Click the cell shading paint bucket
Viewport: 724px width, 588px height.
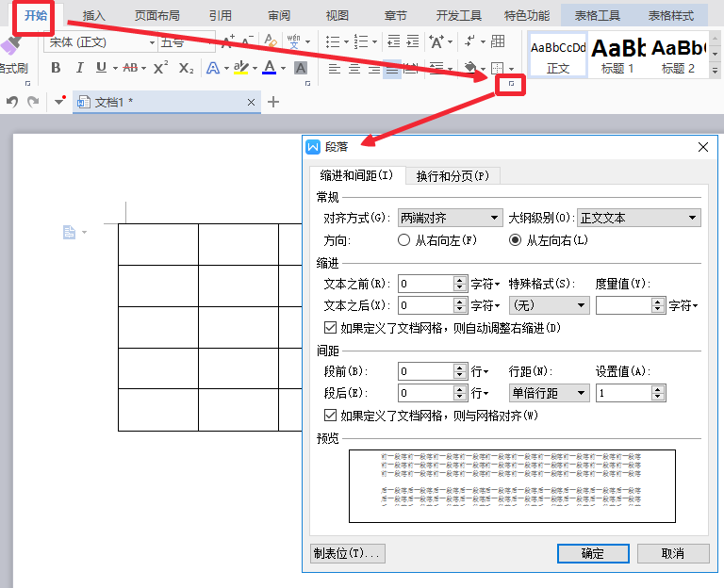pos(470,68)
